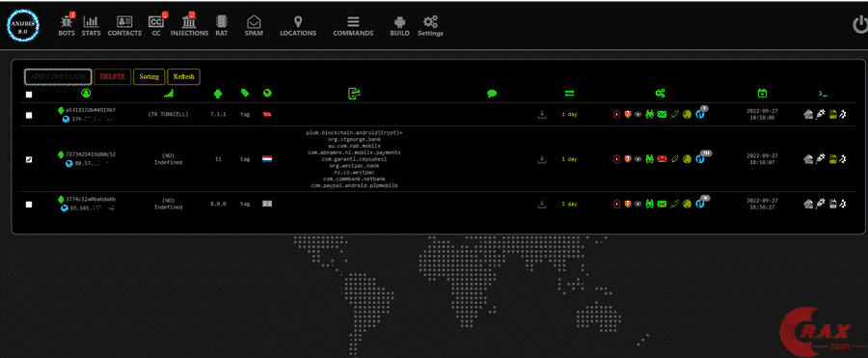This screenshot has height=358, width=868.
Task: Open the Settings gears page
Action: (430, 25)
